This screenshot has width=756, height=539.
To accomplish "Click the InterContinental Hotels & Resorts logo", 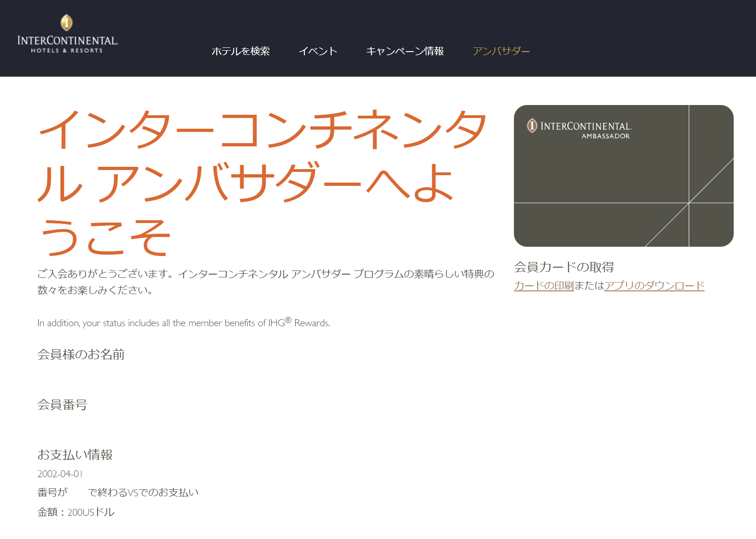I will pos(67,34).
